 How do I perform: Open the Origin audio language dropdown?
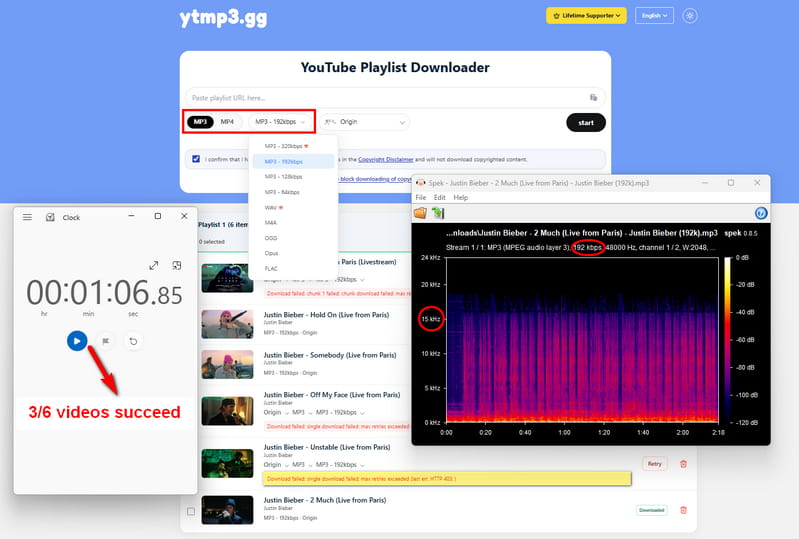pos(364,122)
